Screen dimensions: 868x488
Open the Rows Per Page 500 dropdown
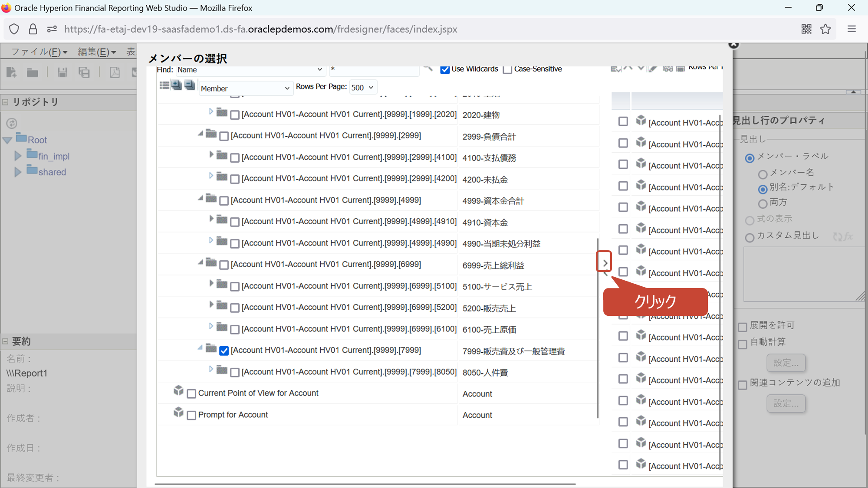click(362, 88)
